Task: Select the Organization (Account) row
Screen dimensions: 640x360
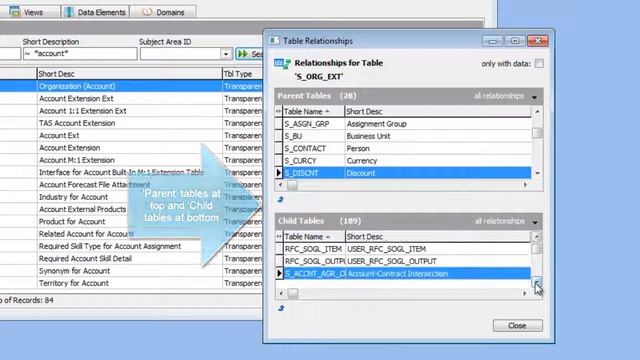Action: tap(131, 86)
